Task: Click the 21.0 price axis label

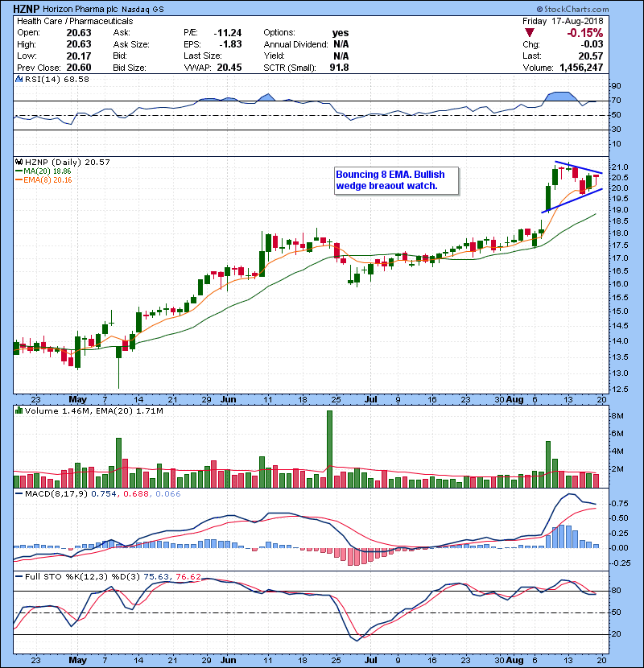Action: [x=620, y=167]
